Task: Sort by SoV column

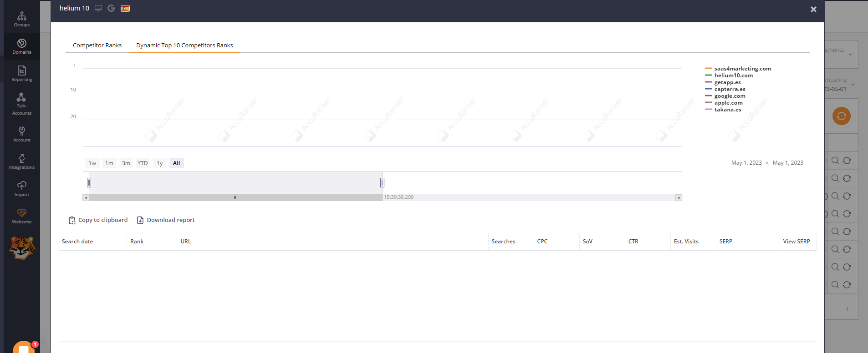Action: point(587,242)
